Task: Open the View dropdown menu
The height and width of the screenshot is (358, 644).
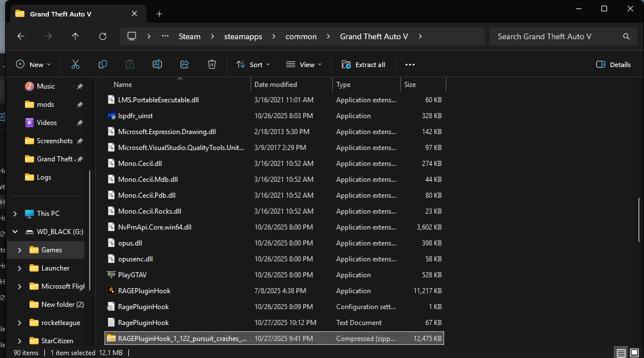Action: coord(304,65)
